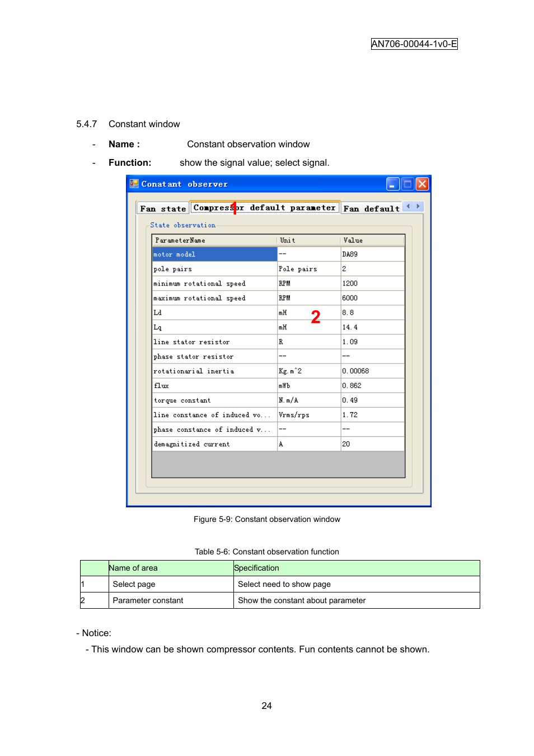Viewport: 534px width, 756px height.
Task: Click the Parameter constant table cell
Action: tap(171, 600)
